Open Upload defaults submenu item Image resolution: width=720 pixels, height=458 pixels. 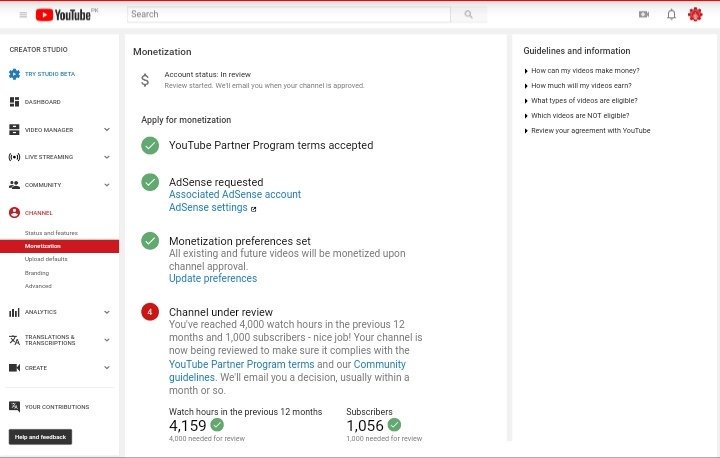pyautogui.click(x=46, y=259)
